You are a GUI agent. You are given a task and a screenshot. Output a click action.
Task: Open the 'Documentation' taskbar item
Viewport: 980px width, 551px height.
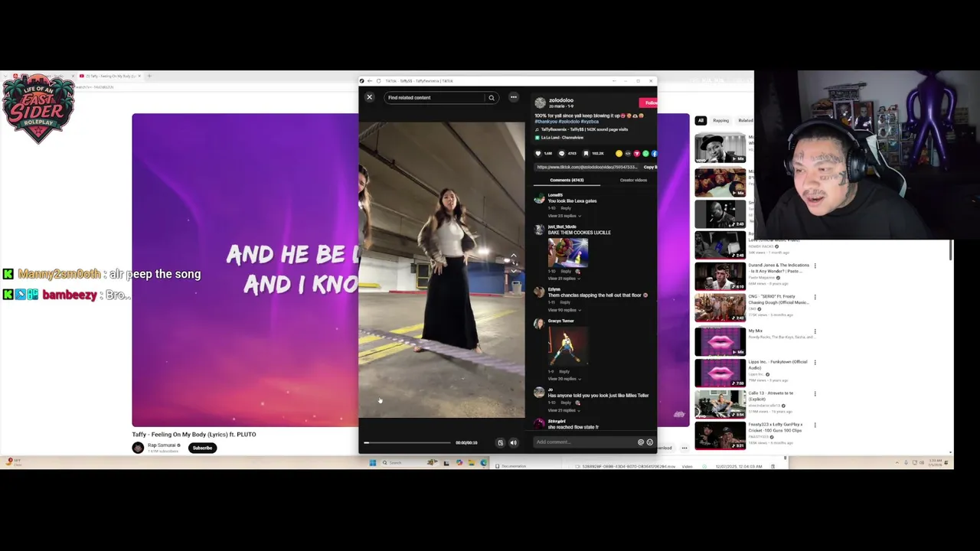pos(511,466)
